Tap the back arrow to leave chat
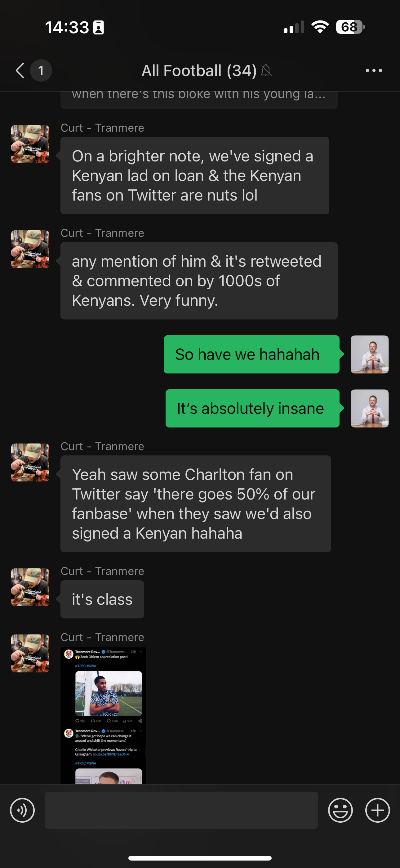Image resolution: width=400 pixels, height=868 pixels. tap(20, 70)
